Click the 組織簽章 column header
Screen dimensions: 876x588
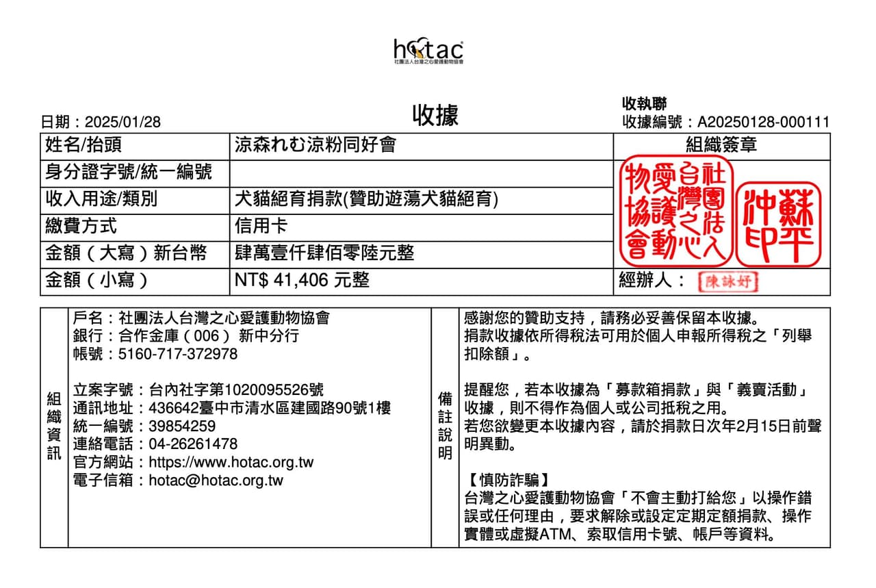point(721,145)
